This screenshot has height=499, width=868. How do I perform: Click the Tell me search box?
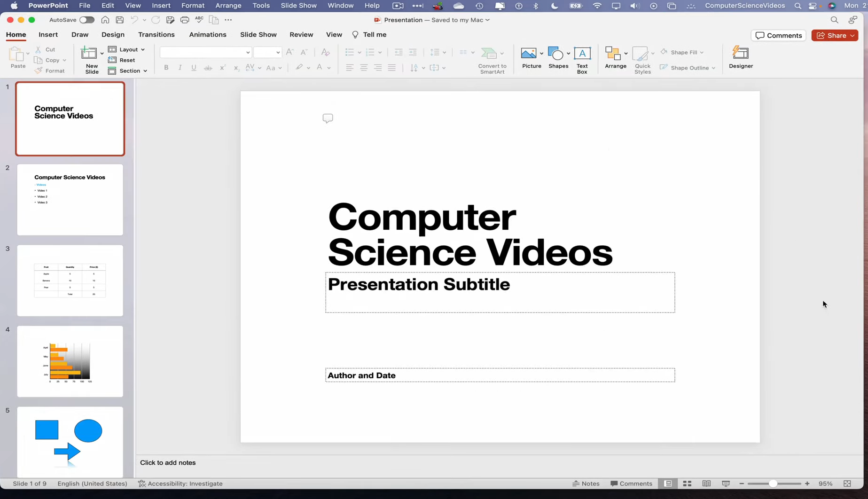coord(369,35)
